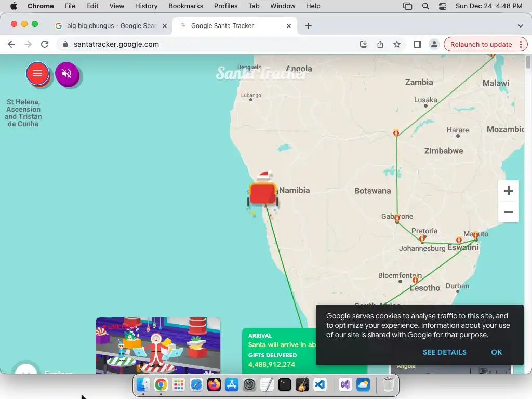This screenshot has height=399, width=532.
Task: Open TextEdit from the dock
Action: pyautogui.click(x=267, y=384)
